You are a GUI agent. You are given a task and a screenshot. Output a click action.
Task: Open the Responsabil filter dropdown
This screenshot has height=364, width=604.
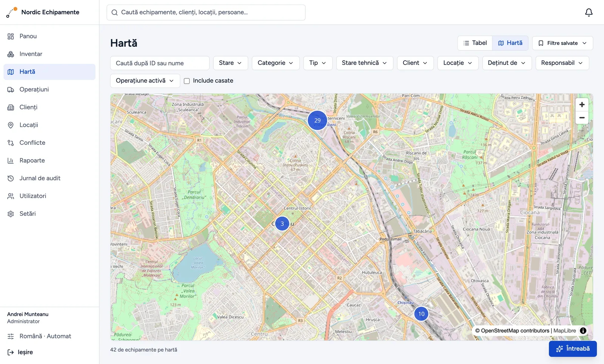[x=562, y=63]
